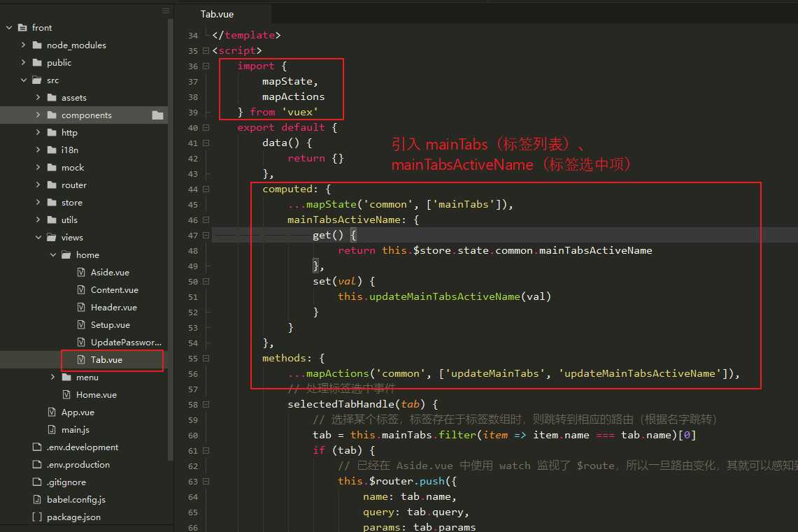
Task: Collapse the front project root arrow
Action: 8,27
